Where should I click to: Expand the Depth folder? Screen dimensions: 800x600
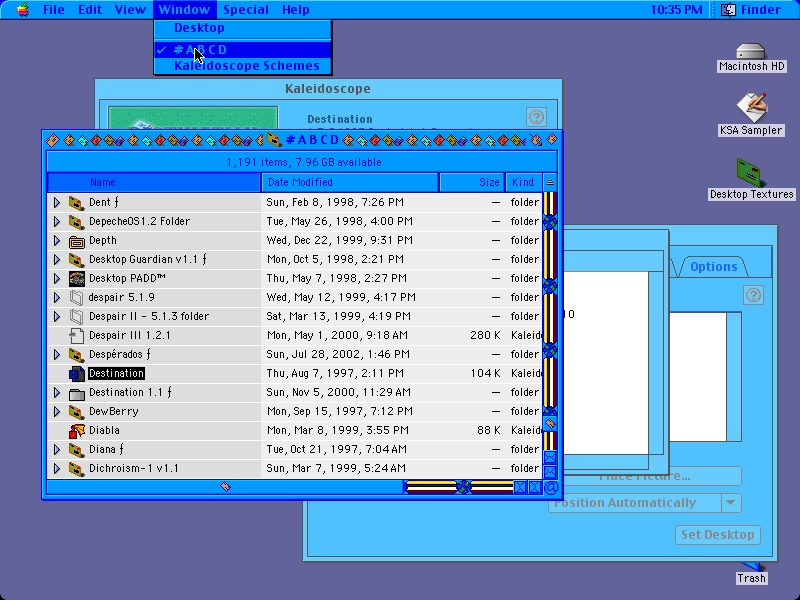57,241
